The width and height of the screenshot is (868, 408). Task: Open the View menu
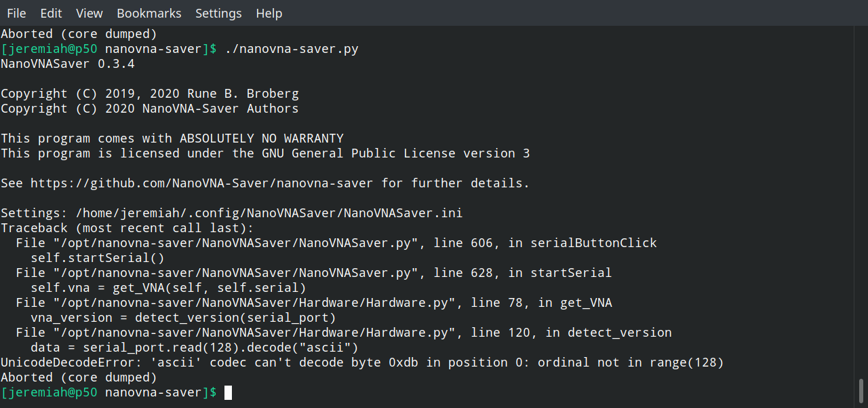(x=90, y=13)
